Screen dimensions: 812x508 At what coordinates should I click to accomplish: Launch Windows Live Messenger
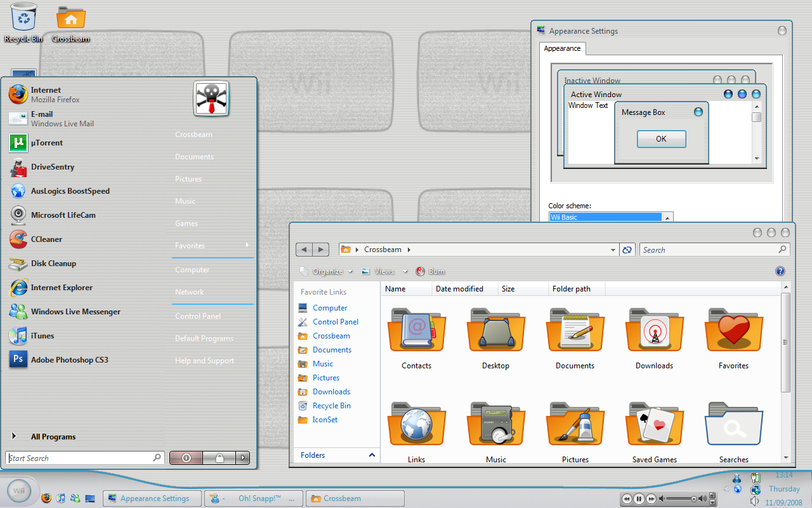pyautogui.click(x=86, y=312)
